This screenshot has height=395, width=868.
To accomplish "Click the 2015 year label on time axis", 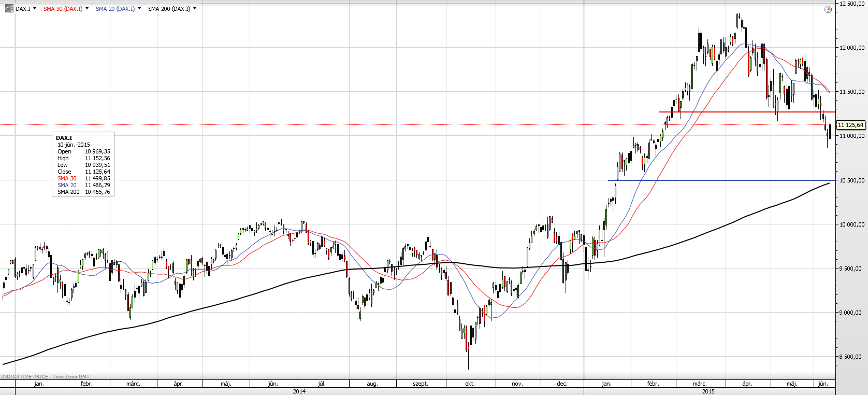I will [708, 391].
